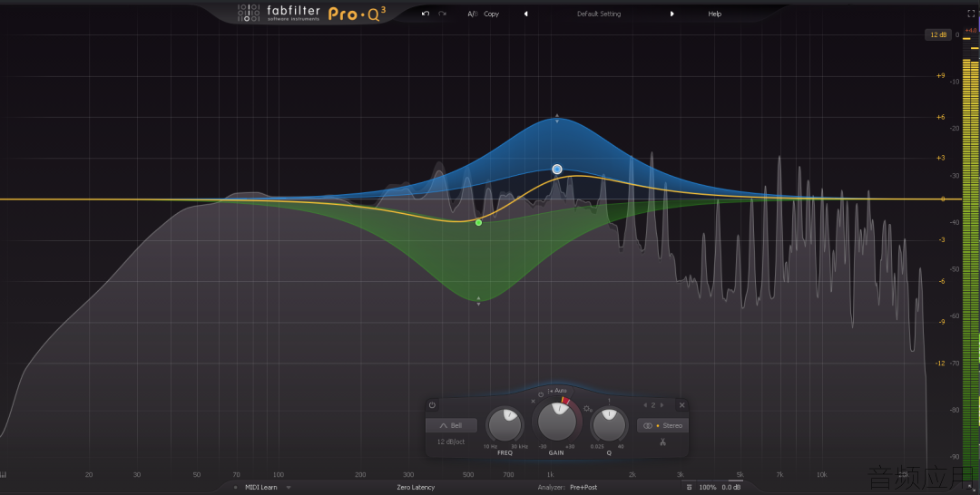Screen dimensions: 980x495
Task: Go to next band with right arrow
Action: tap(661, 405)
